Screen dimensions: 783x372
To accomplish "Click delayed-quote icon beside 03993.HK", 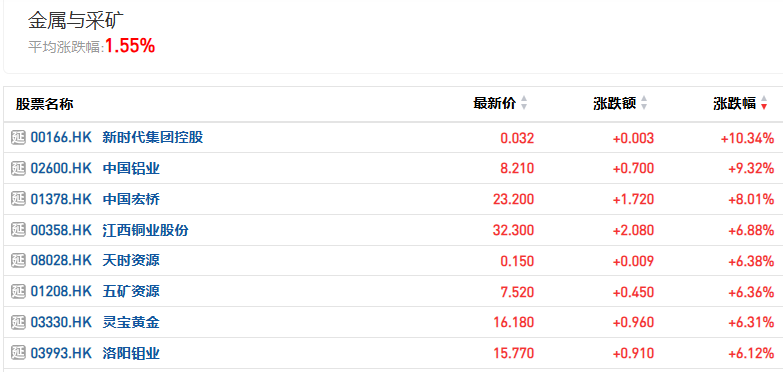I will click(x=18, y=353).
